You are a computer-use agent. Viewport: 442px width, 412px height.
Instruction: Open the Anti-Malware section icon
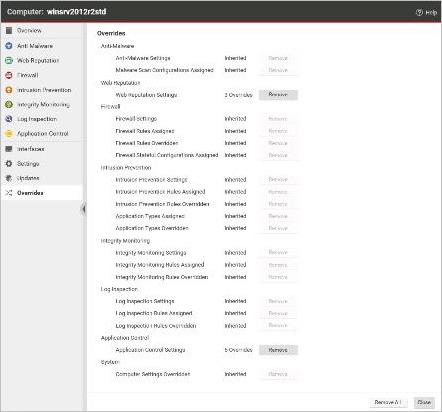9,46
